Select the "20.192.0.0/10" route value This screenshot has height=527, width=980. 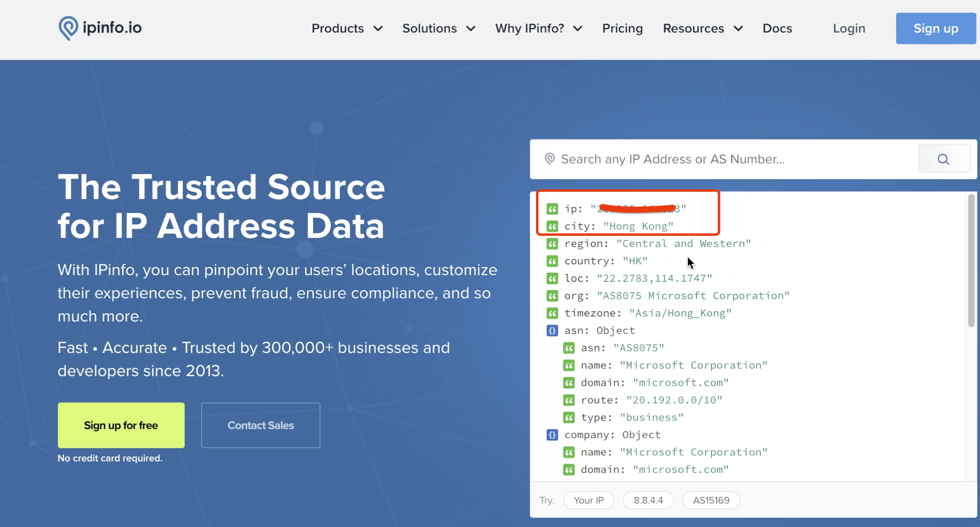click(674, 400)
